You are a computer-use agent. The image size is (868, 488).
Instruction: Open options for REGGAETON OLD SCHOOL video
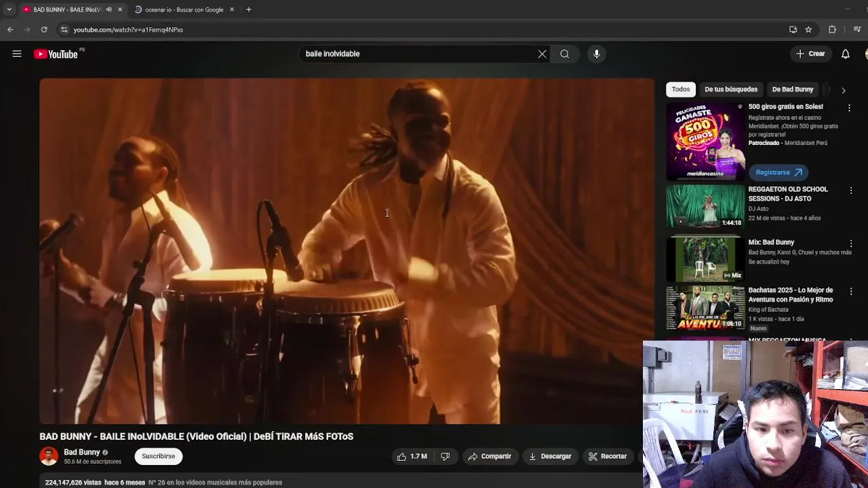tap(850, 191)
